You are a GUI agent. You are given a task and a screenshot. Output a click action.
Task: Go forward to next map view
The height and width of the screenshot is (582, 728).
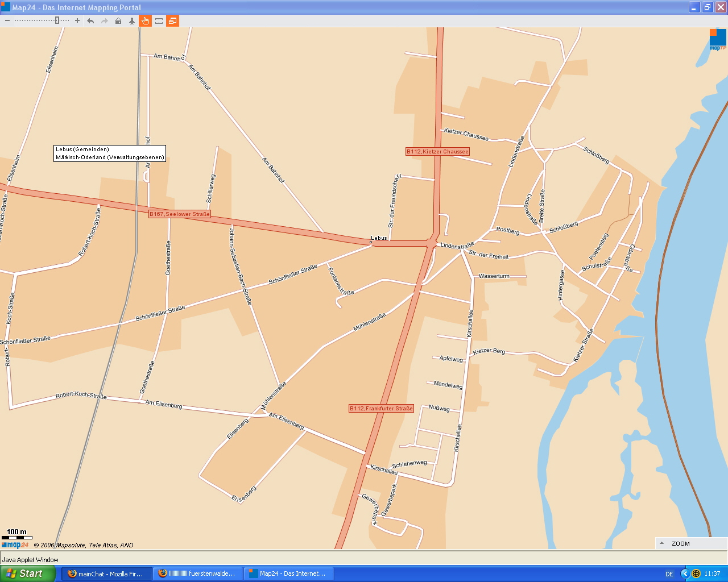point(105,21)
